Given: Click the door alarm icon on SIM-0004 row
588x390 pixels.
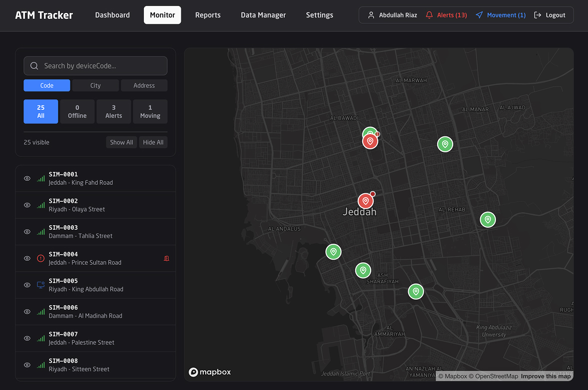Looking at the screenshot, I should click(x=166, y=258).
